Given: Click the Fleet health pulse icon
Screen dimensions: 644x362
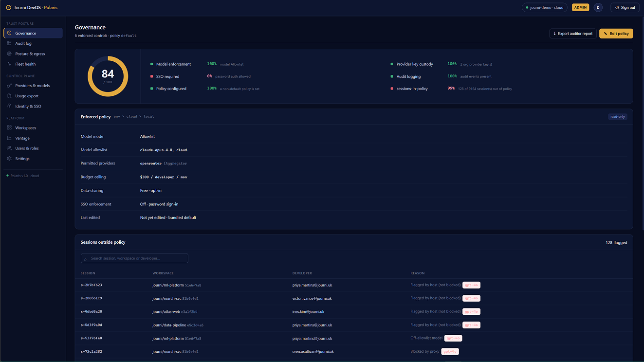Looking at the screenshot, I should [9, 64].
